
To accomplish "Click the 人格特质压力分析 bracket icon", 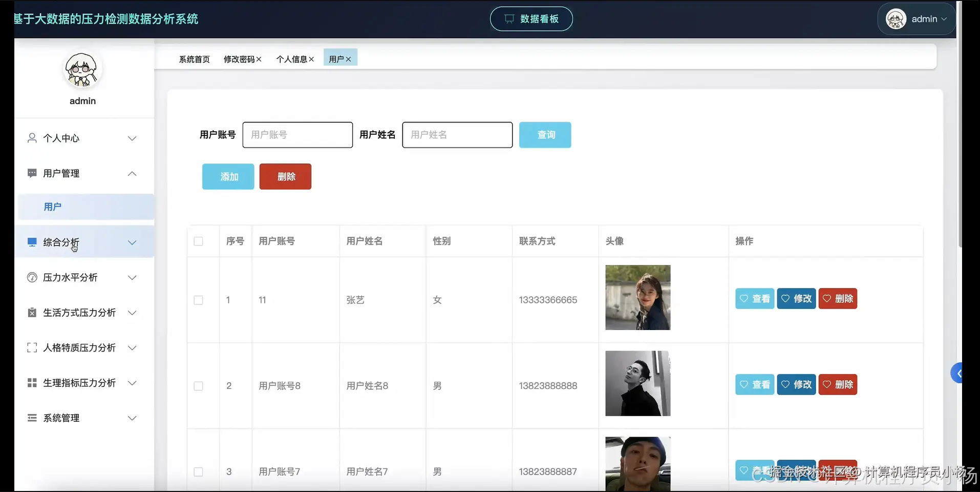I will click(x=32, y=347).
